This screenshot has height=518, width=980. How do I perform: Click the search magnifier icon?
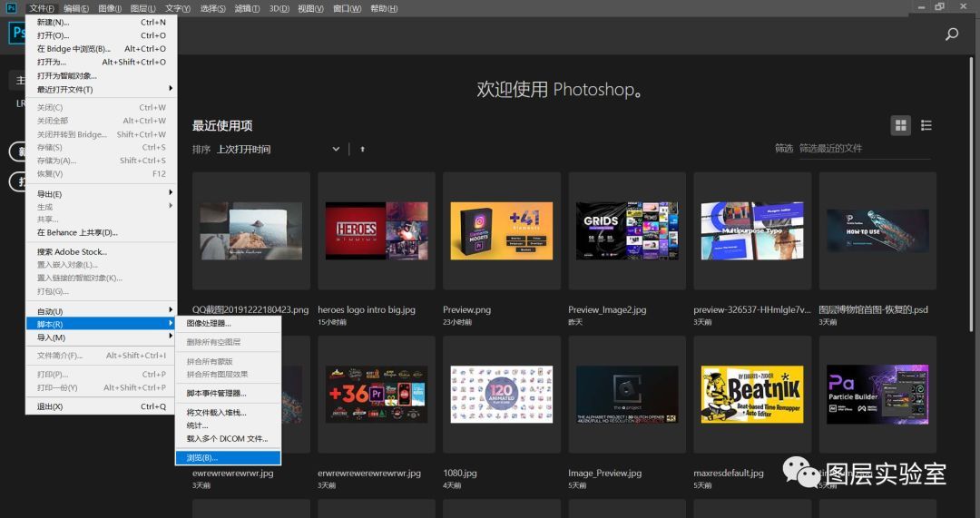952,34
